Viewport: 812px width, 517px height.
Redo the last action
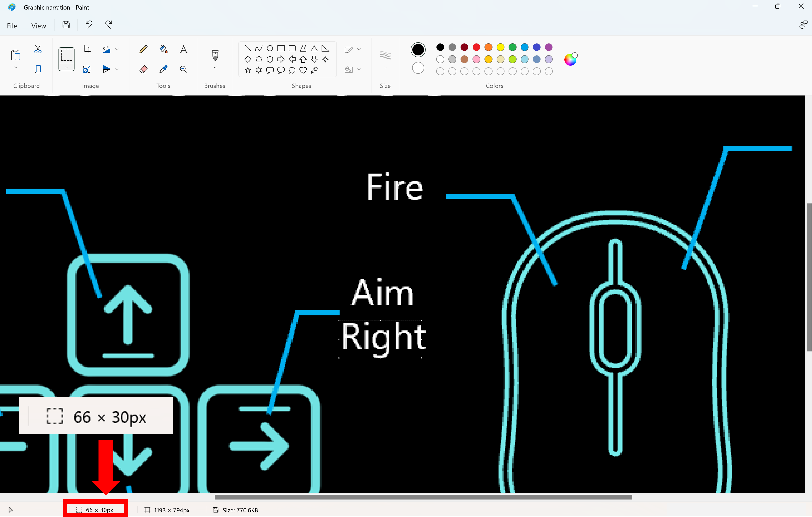108,25
